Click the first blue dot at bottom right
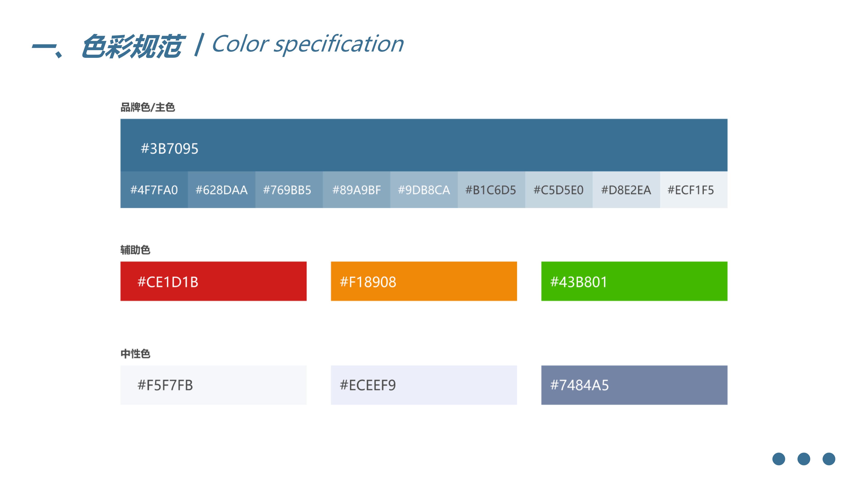868x488 pixels. point(779,459)
